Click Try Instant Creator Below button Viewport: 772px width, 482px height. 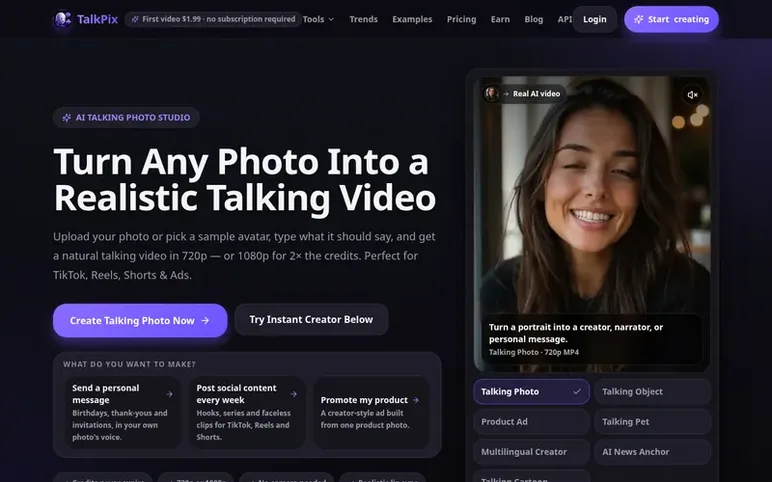[x=311, y=320]
